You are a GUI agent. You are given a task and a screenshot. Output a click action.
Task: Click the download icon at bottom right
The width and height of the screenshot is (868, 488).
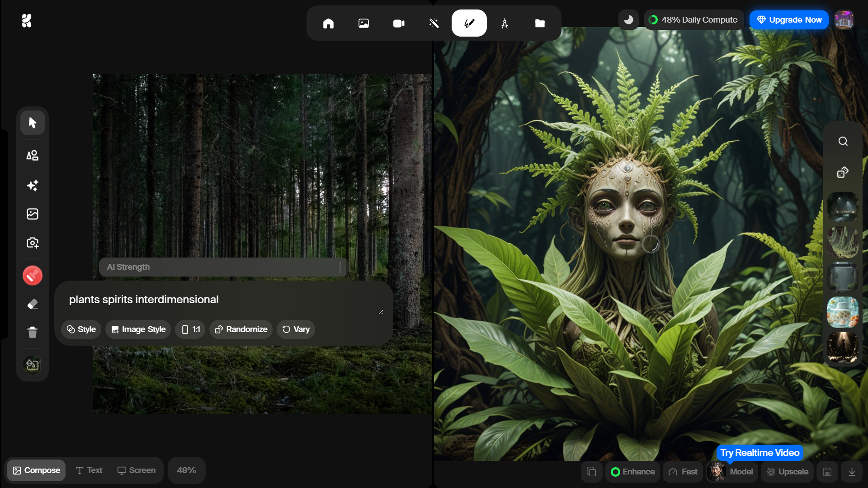[x=852, y=472]
